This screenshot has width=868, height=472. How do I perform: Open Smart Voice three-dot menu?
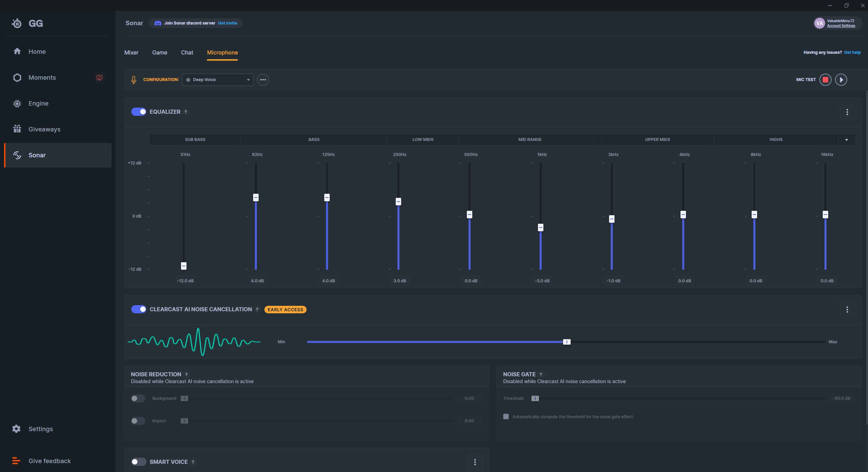[x=475, y=462]
